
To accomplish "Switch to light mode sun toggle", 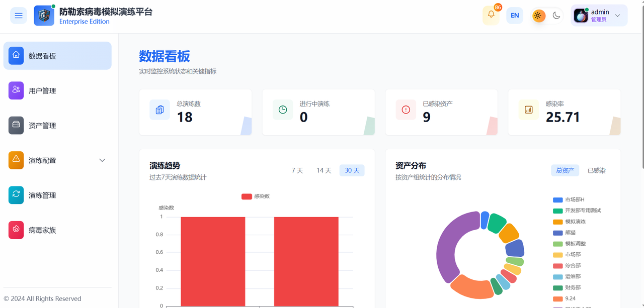I will click(538, 16).
